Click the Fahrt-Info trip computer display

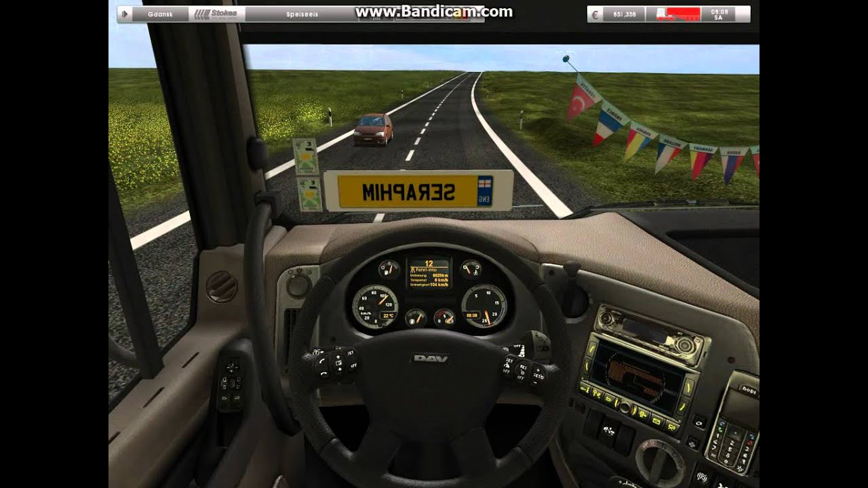click(x=429, y=272)
